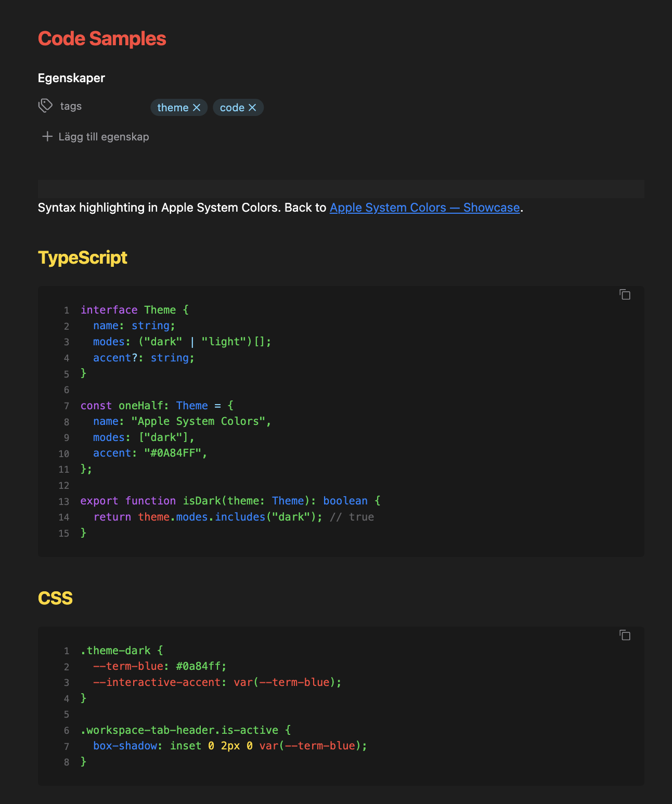Click the --interactive-accent declaration line
This screenshot has height=804, width=672.
pos(217,682)
